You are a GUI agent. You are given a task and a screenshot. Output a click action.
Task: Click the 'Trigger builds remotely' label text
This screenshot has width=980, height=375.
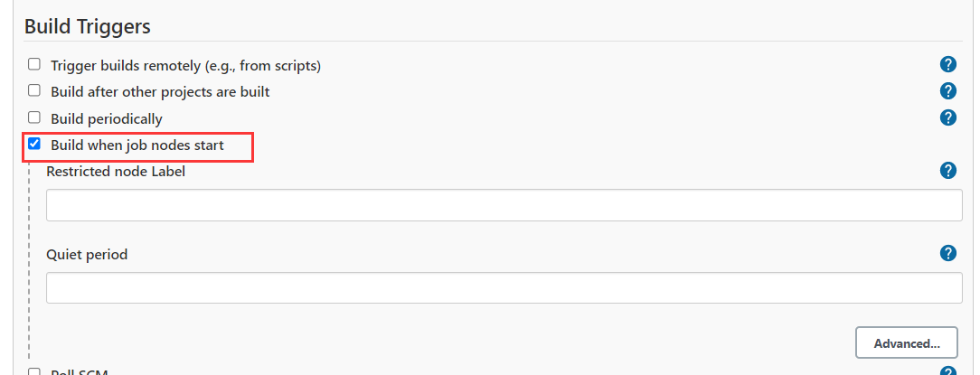coord(185,65)
